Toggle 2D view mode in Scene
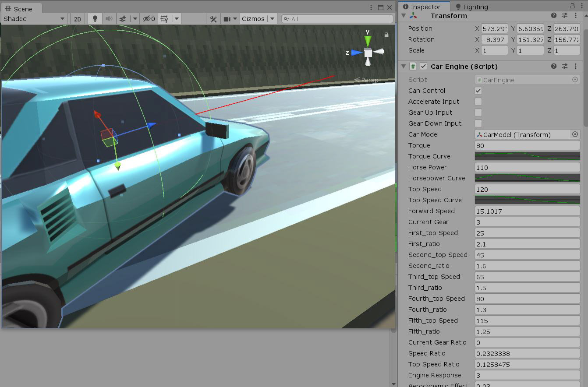 coord(78,19)
